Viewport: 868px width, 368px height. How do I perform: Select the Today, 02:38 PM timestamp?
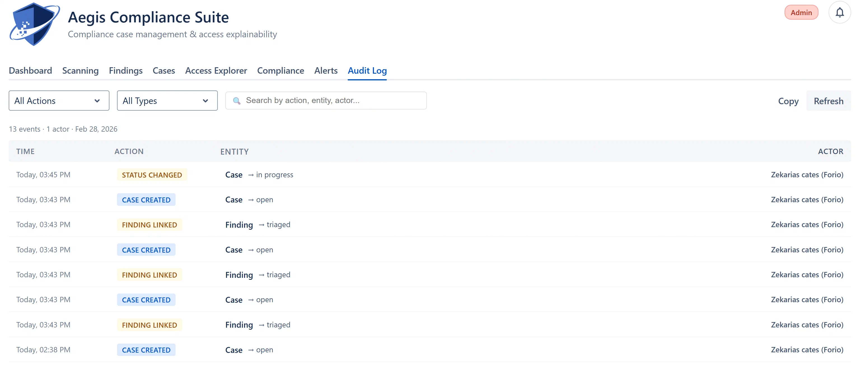pyautogui.click(x=43, y=350)
